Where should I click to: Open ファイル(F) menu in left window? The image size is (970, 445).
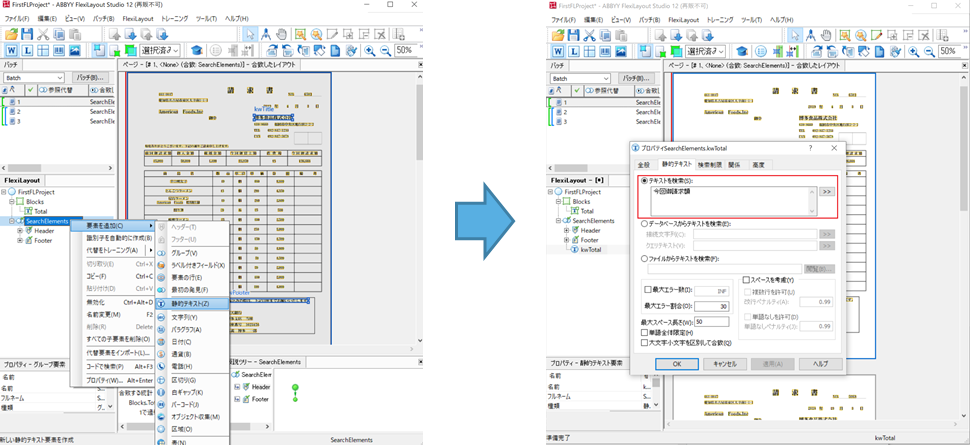tap(15, 19)
